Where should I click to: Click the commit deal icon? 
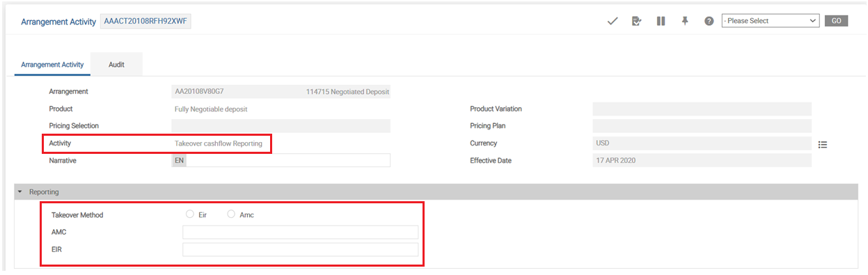coord(636,21)
